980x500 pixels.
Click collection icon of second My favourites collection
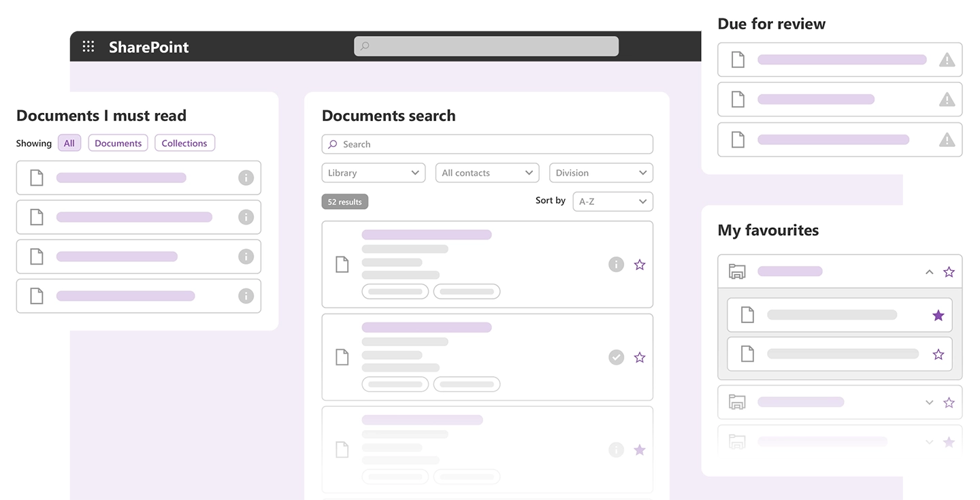737,402
